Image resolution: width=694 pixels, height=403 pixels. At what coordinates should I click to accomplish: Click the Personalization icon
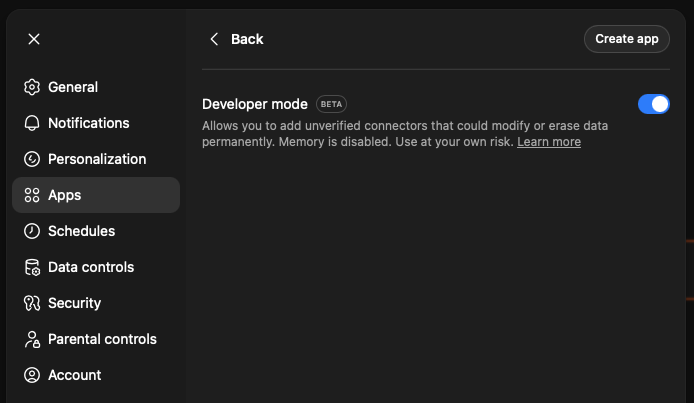click(32, 159)
